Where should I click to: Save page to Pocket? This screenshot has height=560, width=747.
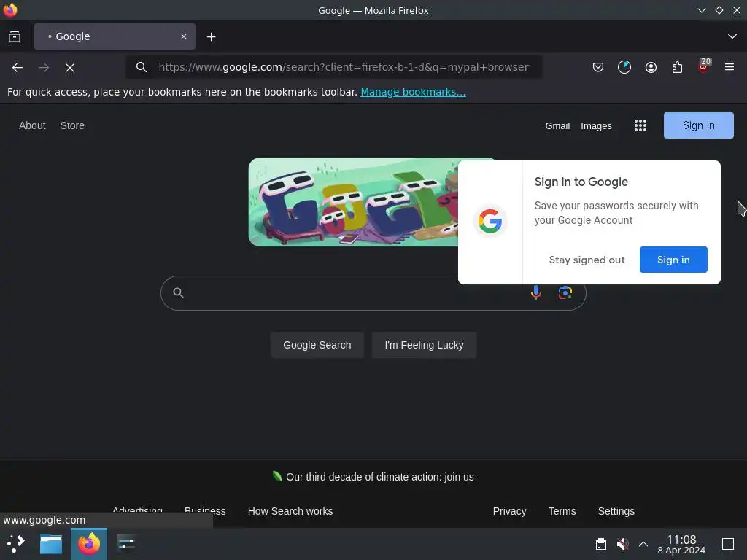(x=598, y=67)
